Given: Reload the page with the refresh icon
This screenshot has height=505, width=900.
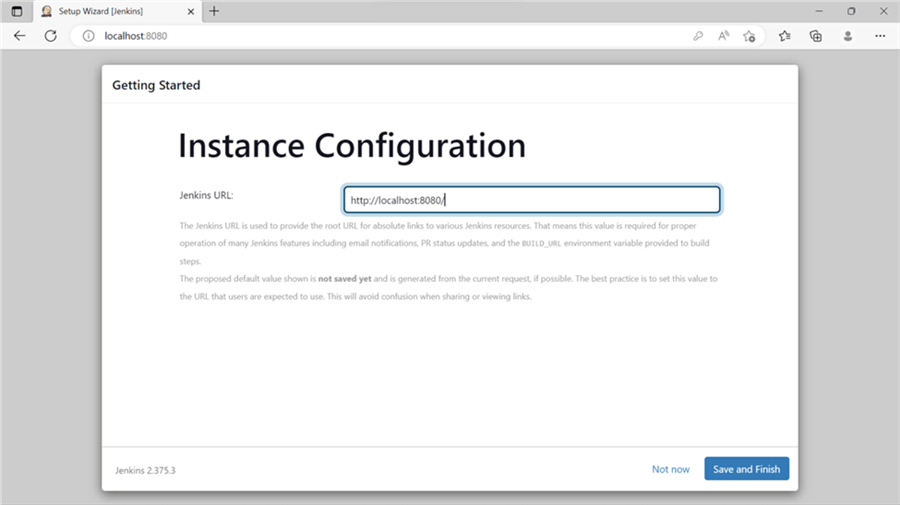Looking at the screenshot, I should tap(51, 36).
